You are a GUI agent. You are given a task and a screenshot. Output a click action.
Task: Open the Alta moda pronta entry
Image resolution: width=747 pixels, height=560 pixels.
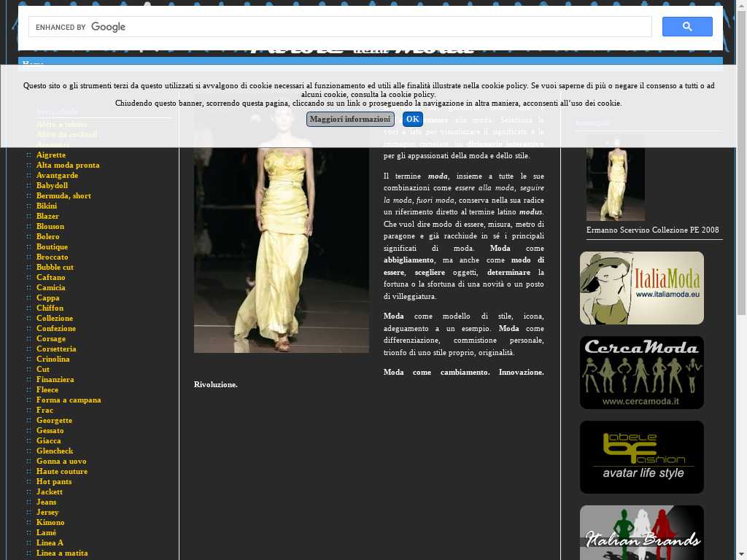[x=68, y=166]
